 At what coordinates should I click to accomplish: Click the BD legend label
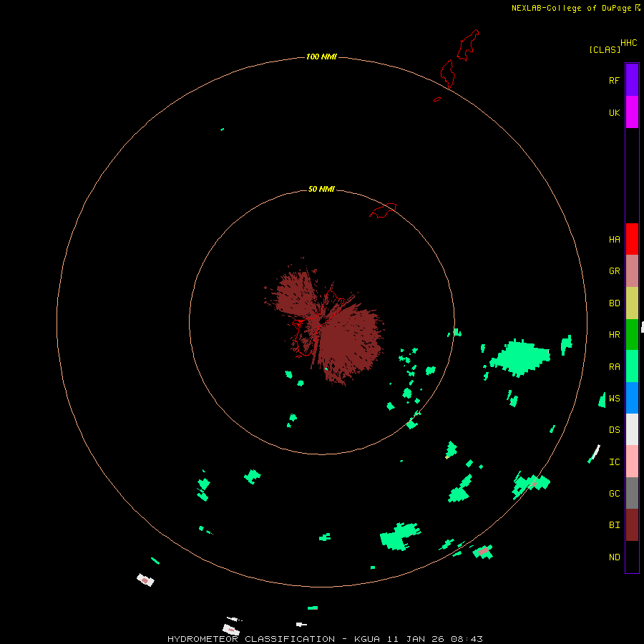click(x=614, y=303)
